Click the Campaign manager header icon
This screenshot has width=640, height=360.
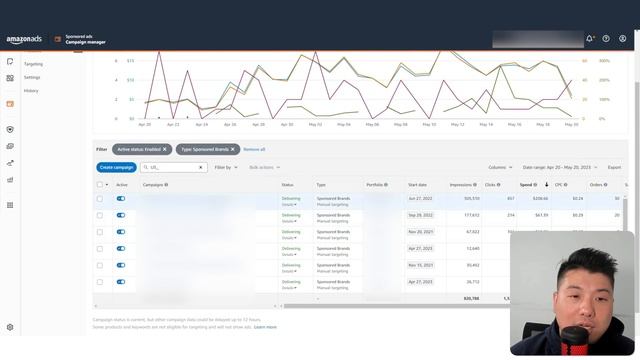pyautogui.click(x=58, y=39)
